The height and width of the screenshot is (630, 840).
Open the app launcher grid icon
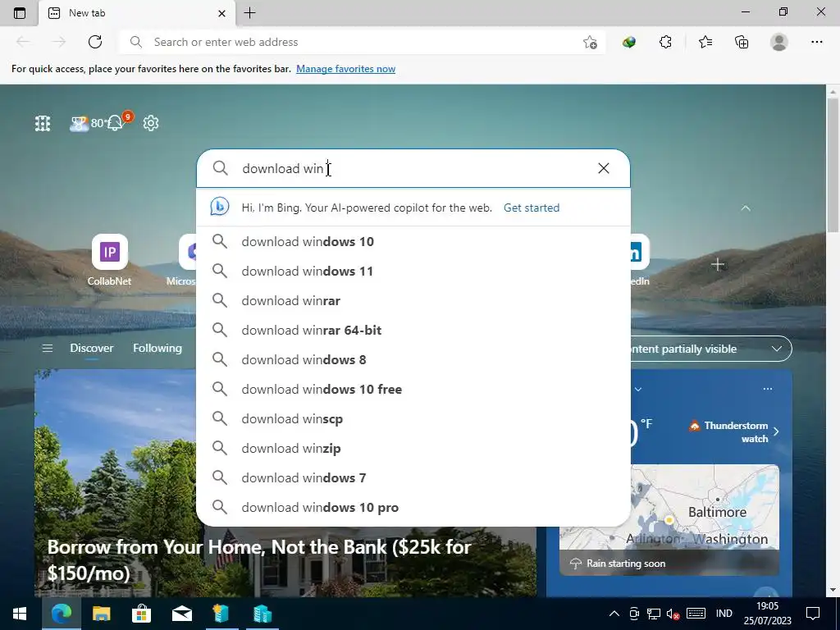pyautogui.click(x=43, y=123)
